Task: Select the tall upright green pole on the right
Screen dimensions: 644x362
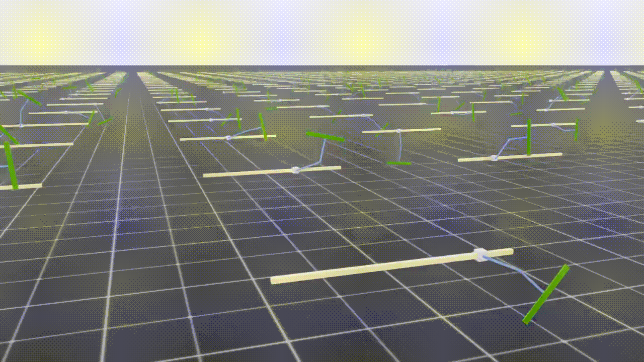Action: click(529, 137)
